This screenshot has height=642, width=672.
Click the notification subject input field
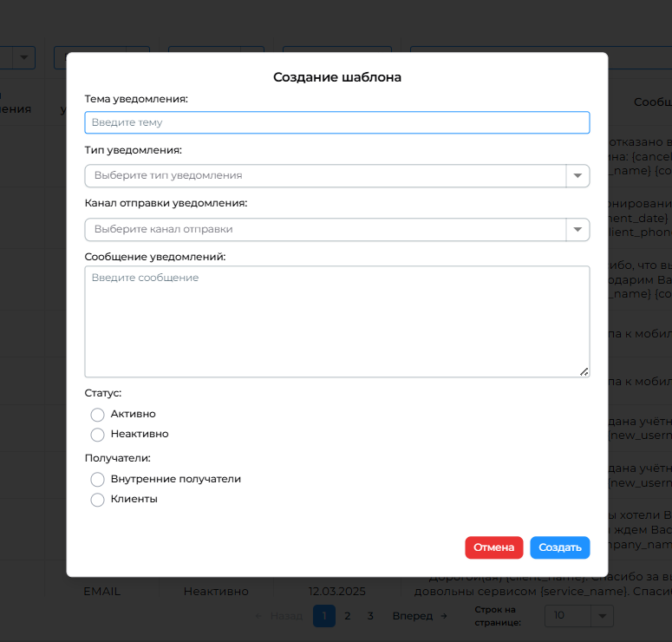336,122
